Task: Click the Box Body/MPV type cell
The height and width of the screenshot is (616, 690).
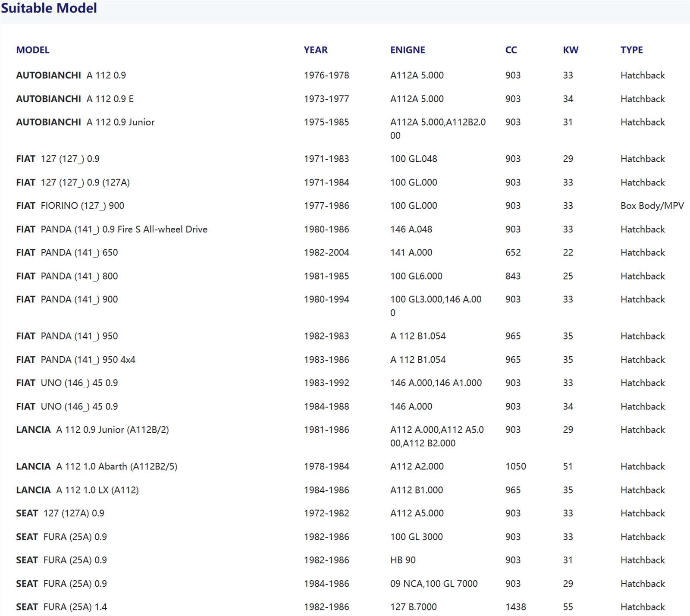Action: coord(652,206)
